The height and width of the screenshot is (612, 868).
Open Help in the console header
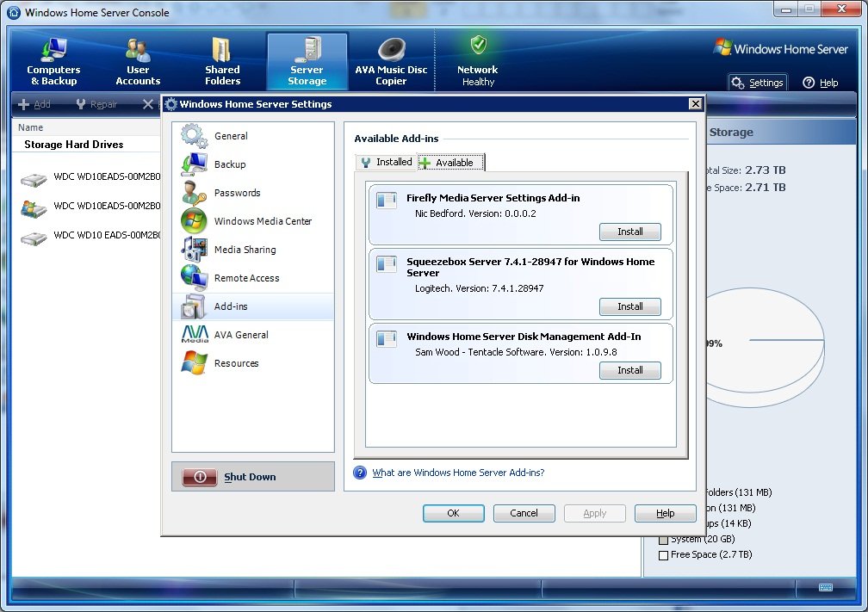(821, 83)
